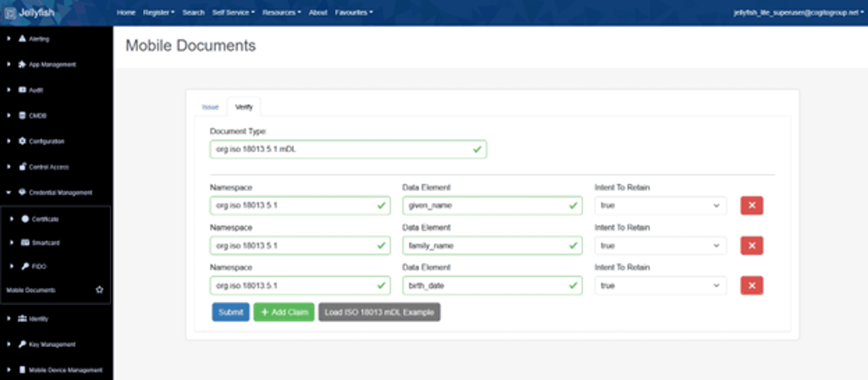This screenshot has height=380, width=868.
Task: Switch to the Issue tab
Action: pyautogui.click(x=210, y=107)
